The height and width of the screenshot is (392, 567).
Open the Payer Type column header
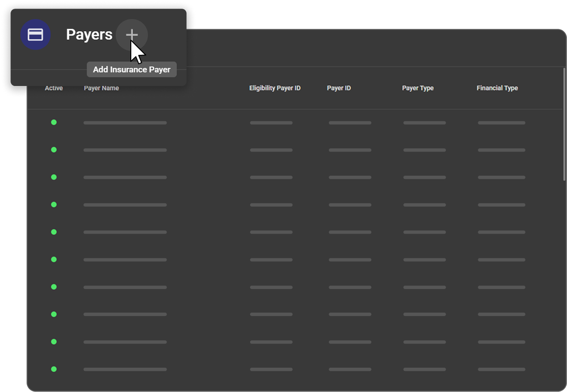pos(417,88)
